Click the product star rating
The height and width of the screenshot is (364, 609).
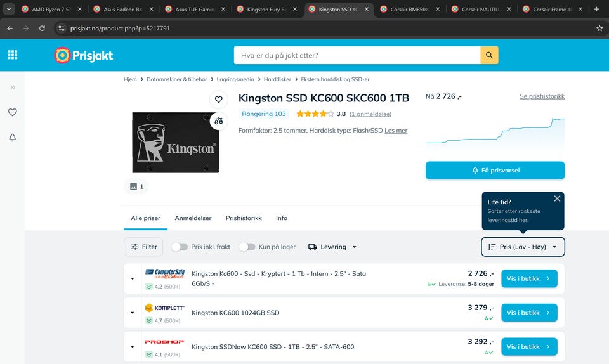point(315,114)
